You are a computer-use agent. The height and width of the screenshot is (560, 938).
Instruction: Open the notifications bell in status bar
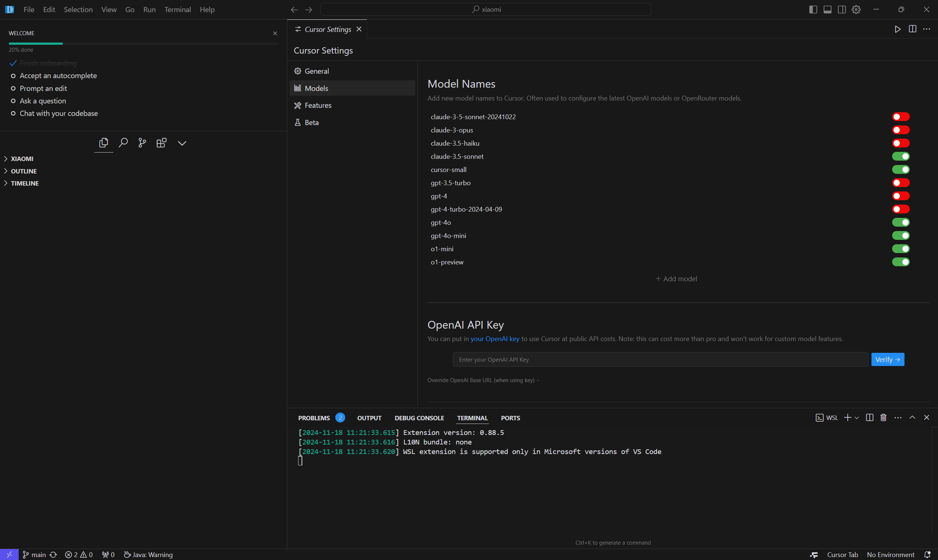(x=927, y=554)
